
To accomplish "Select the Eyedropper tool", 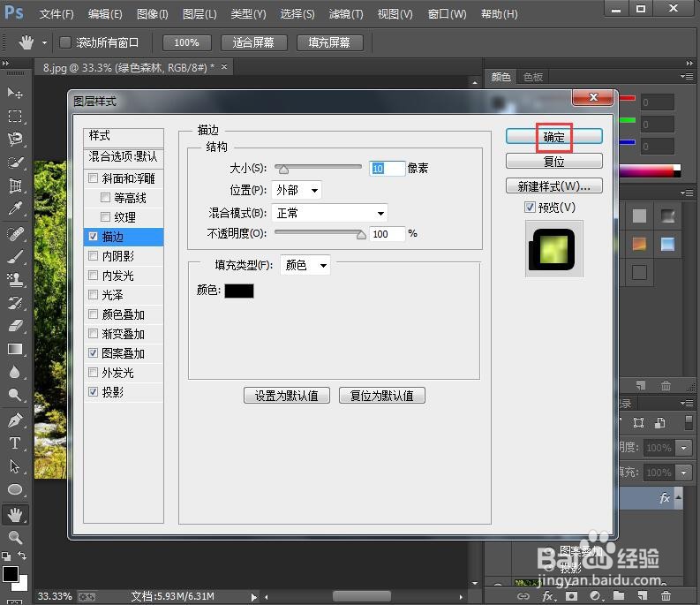I will click(x=15, y=208).
